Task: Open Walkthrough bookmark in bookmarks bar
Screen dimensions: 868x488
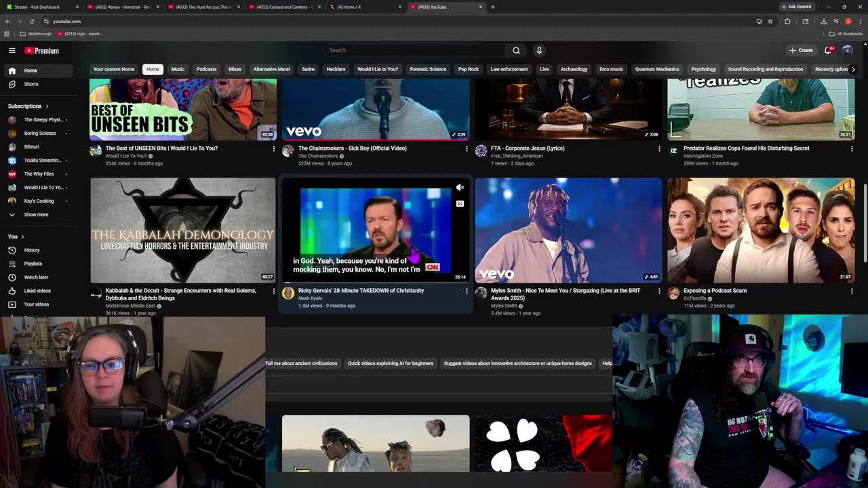Action: click(36, 34)
